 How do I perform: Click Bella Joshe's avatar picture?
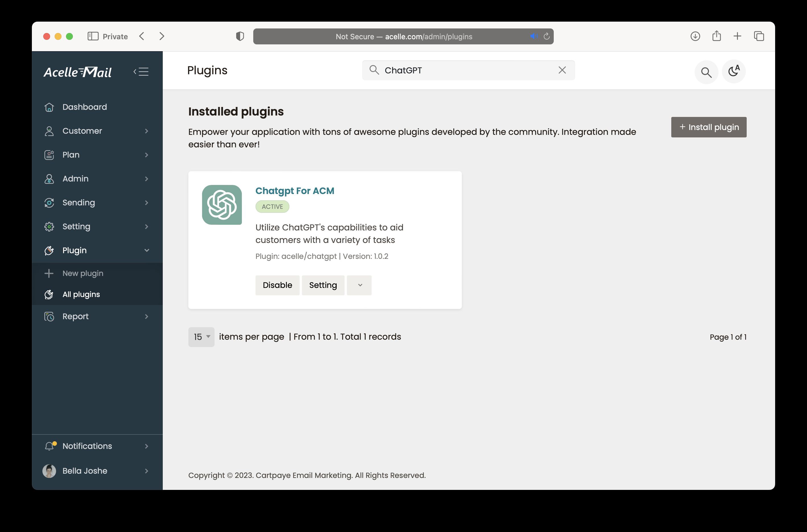[x=49, y=471]
